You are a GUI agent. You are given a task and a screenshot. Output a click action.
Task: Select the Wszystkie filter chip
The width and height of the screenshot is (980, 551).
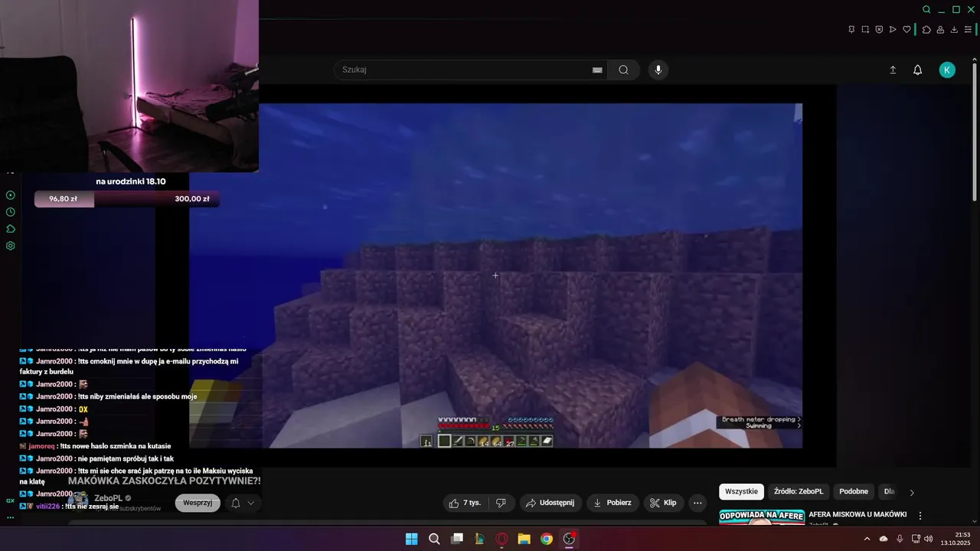(x=741, y=491)
